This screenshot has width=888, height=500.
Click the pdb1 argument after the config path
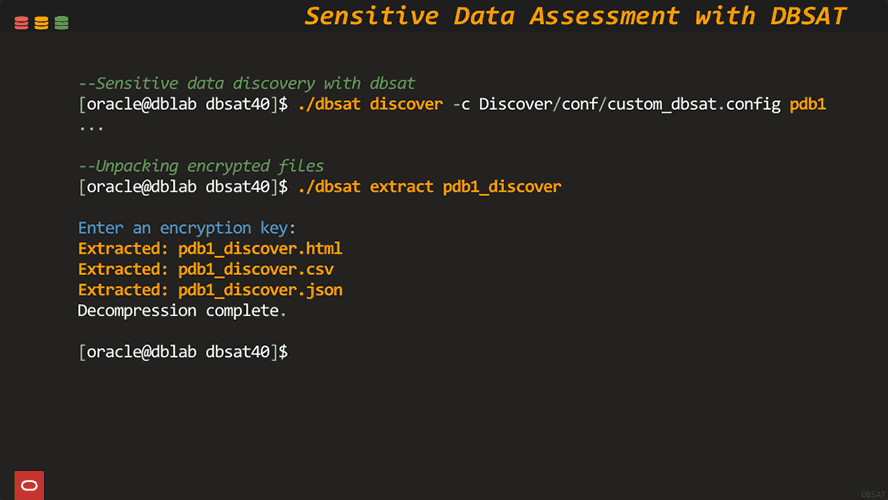808,104
